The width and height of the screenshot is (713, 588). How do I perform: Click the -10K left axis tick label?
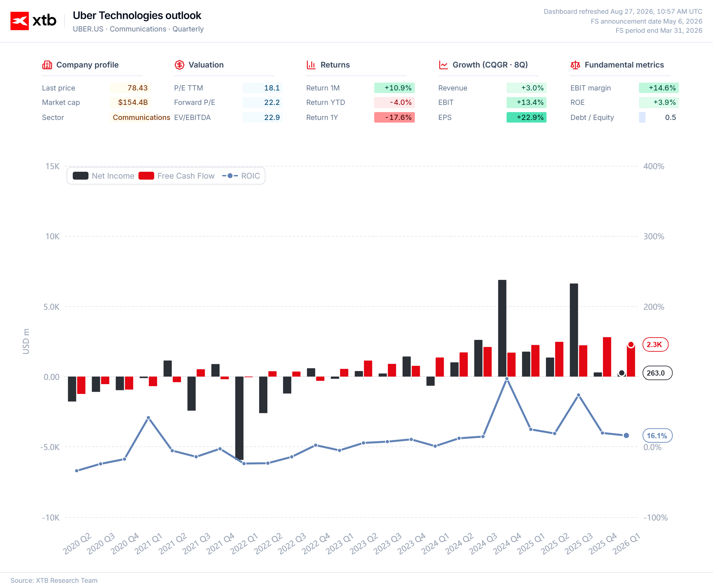click(51, 518)
